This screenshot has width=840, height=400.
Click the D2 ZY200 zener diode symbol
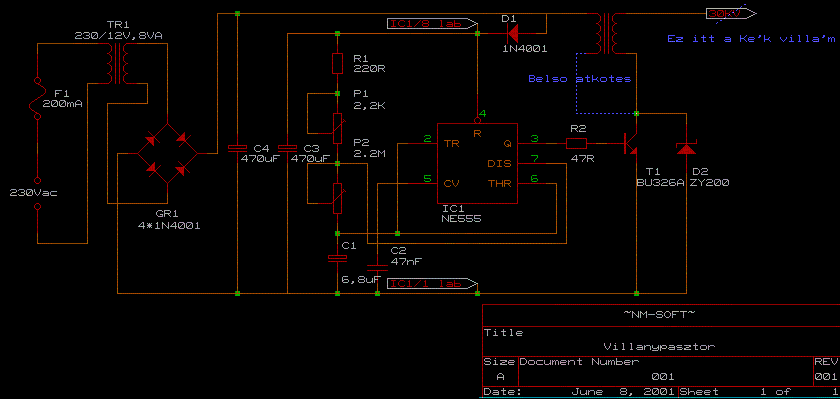tap(686, 148)
